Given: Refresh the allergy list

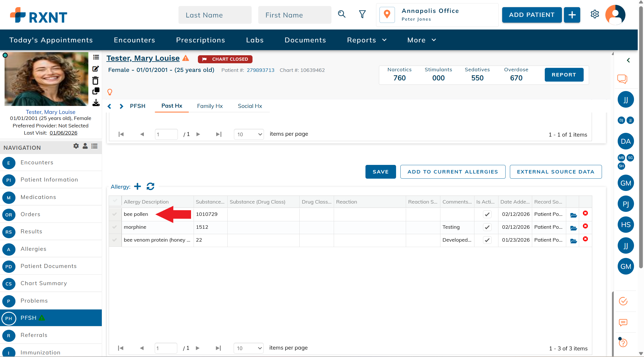Looking at the screenshot, I should coord(150,187).
